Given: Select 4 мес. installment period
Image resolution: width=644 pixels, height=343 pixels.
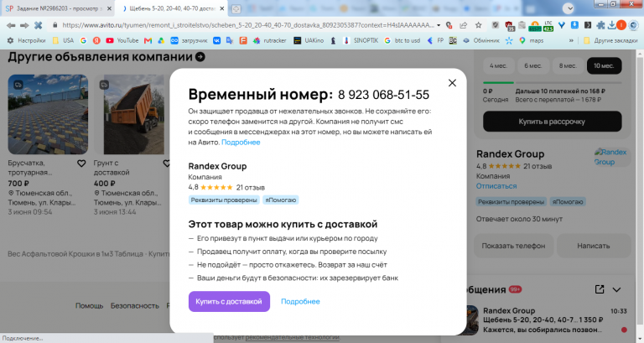Looking at the screenshot, I should (x=498, y=65).
